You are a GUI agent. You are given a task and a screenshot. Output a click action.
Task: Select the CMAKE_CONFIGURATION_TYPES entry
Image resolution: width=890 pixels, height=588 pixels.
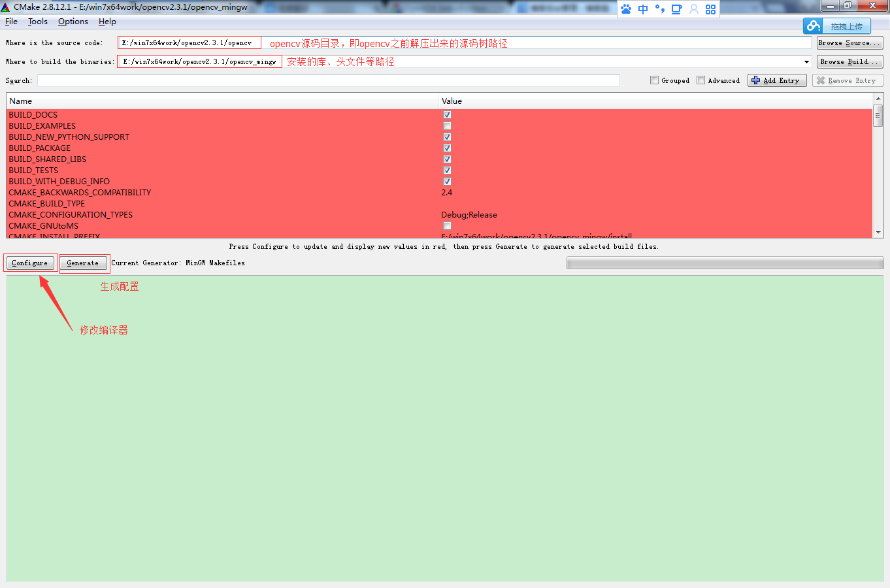click(x=71, y=215)
